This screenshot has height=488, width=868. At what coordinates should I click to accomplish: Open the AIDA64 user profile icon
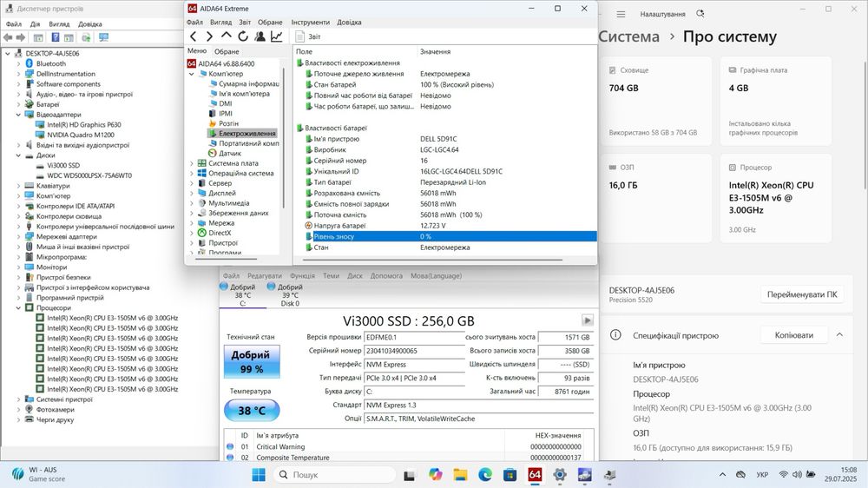[260, 36]
